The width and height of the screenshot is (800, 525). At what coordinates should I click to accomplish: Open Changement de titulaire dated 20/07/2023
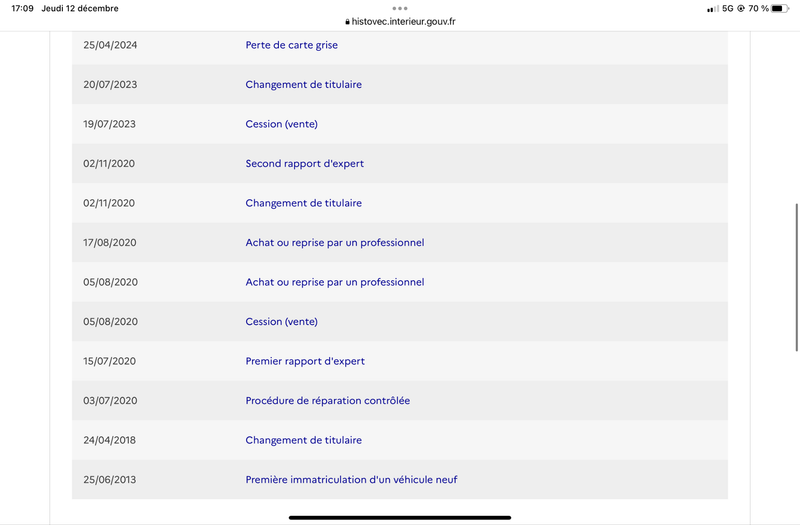point(304,84)
